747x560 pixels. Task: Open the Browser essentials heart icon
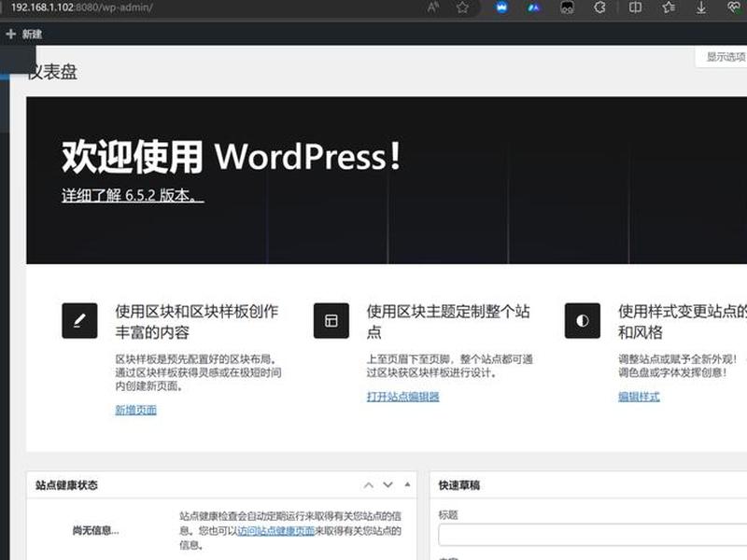[735, 7]
